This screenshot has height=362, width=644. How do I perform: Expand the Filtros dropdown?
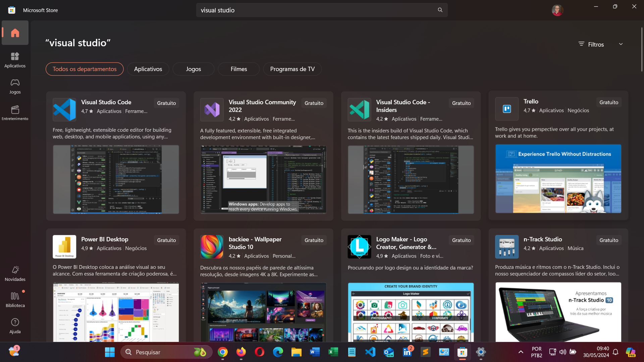pos(601,44)
